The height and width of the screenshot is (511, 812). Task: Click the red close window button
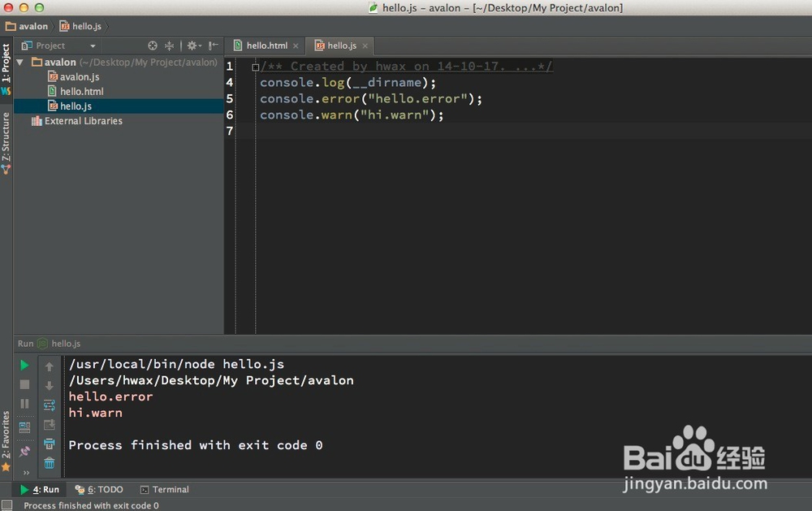click(x=8, y=8)
